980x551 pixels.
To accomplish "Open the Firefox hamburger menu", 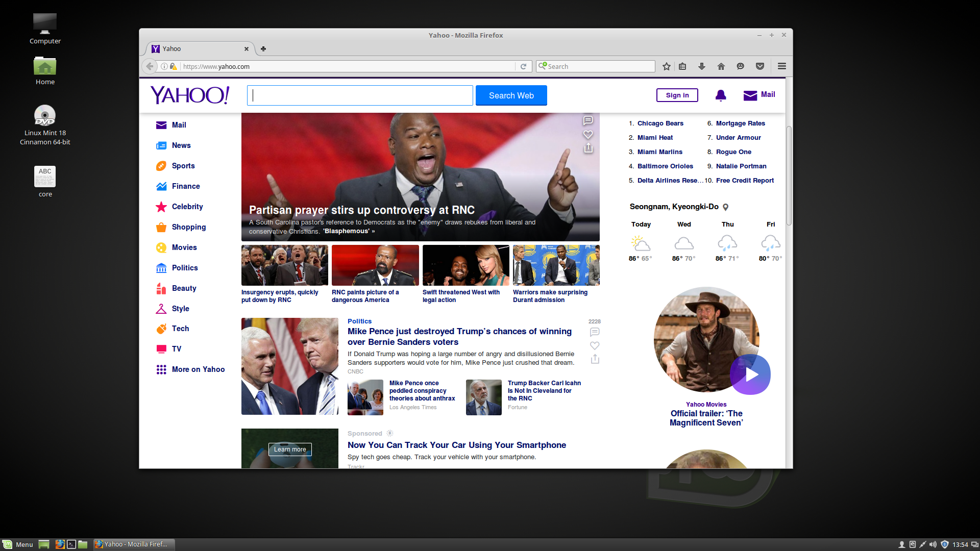I will tap(781, 66).
